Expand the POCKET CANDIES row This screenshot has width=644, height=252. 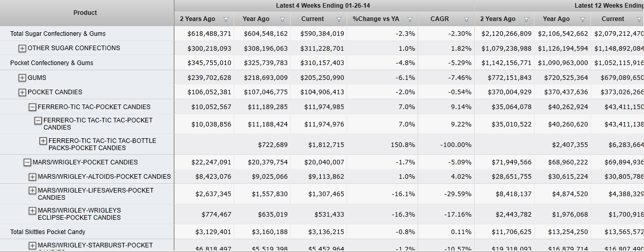point(22,92)
